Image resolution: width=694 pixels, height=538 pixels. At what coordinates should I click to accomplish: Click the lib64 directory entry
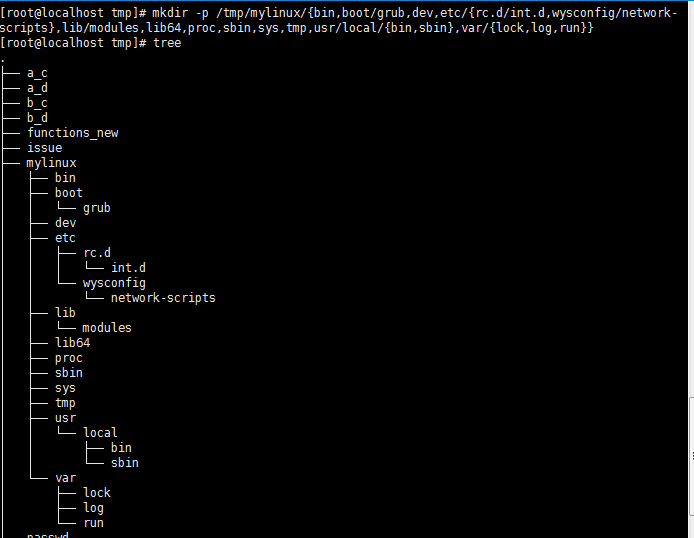(73, 343)
